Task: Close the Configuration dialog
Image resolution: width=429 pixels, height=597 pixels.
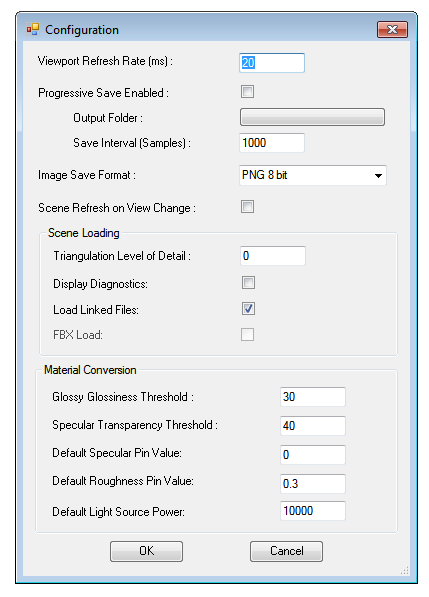Action: tap(392, 30)
